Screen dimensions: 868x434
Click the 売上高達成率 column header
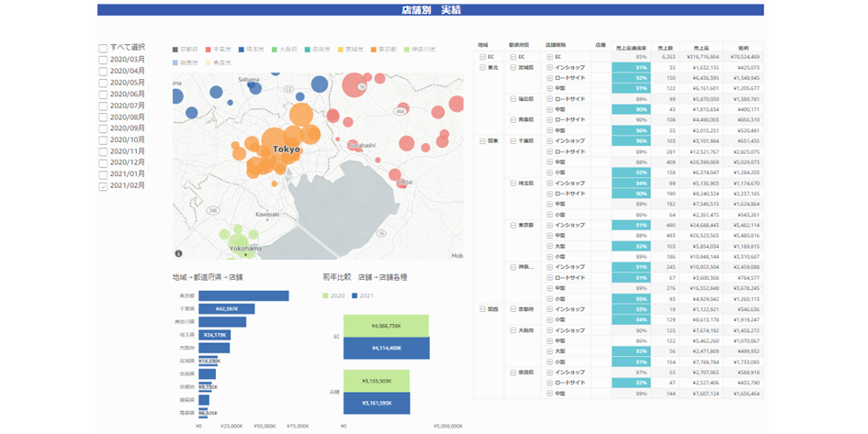coord(631,48)
